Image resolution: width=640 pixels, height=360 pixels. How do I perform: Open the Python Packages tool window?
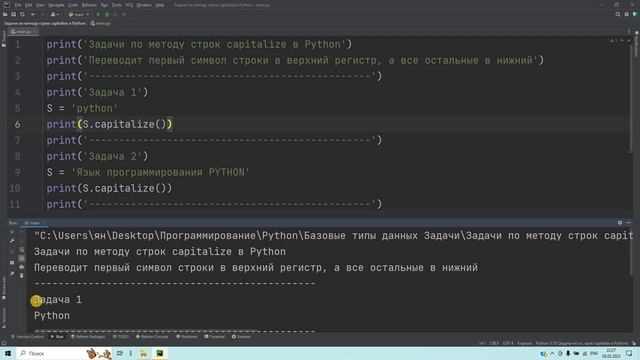pos(88,337)
